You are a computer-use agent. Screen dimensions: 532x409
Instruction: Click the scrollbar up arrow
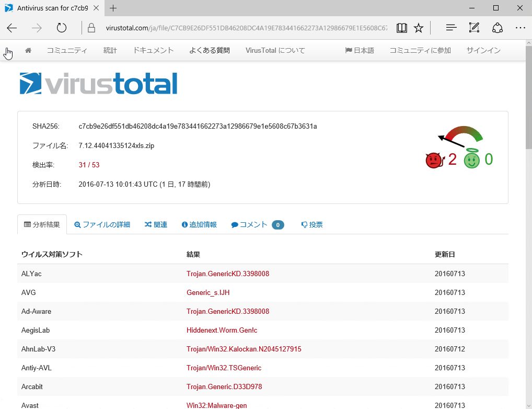[x=529, y=43]
